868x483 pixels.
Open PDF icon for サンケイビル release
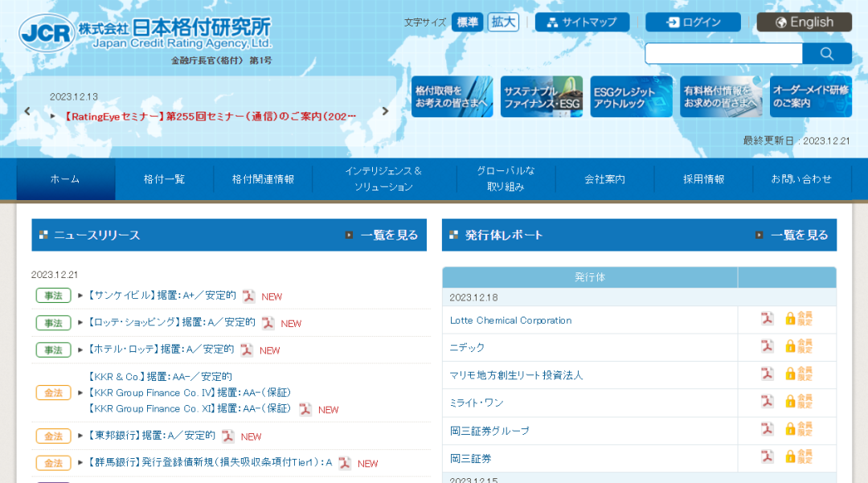(248, 296)
